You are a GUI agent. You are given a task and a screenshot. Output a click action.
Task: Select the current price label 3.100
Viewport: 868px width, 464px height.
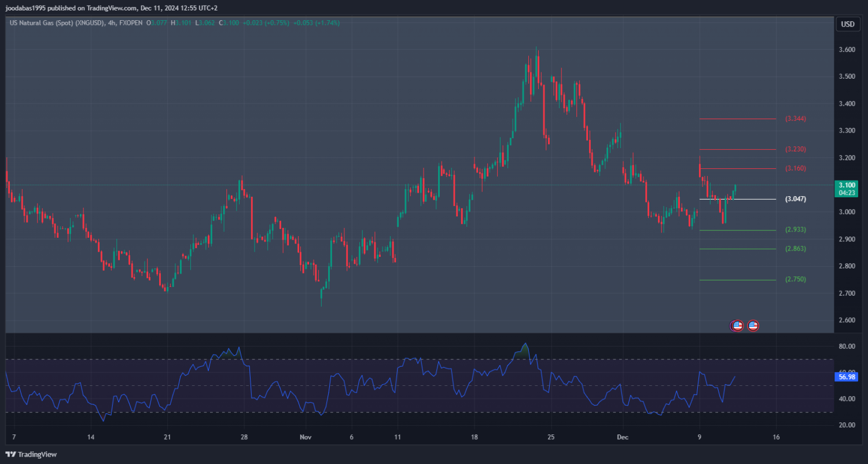[x=845, y=185]
